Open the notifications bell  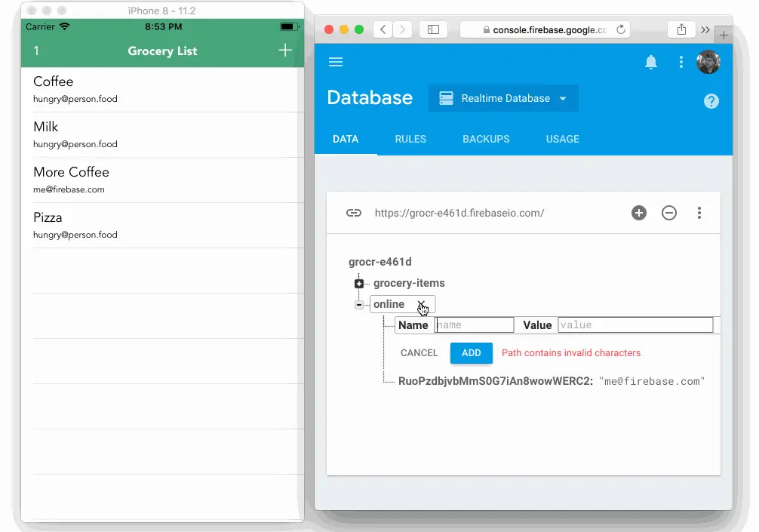coord(651,62)
